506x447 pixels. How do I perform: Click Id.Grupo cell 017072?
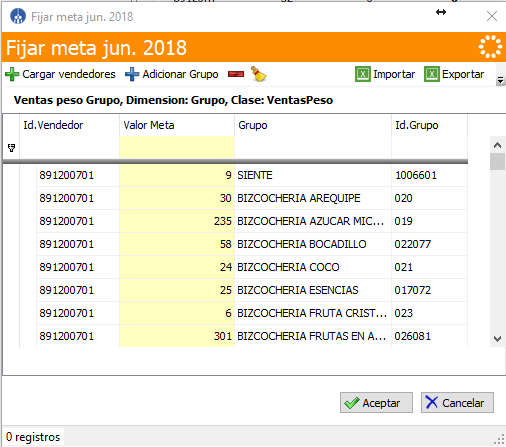coord(430,290)
